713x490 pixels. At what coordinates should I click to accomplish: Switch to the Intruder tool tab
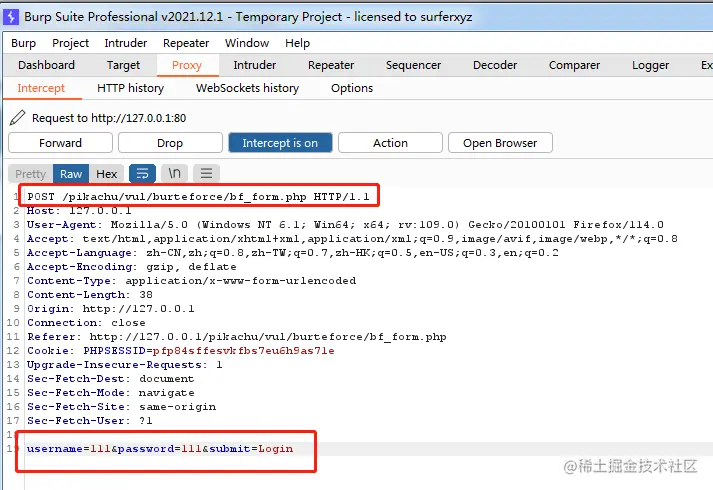tap(255, 65)
